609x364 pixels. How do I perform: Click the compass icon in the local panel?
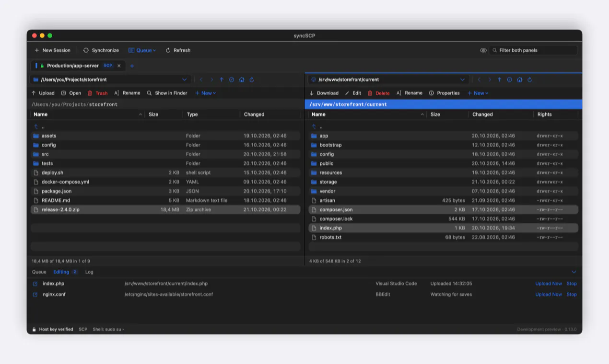(x=232, y=80)
